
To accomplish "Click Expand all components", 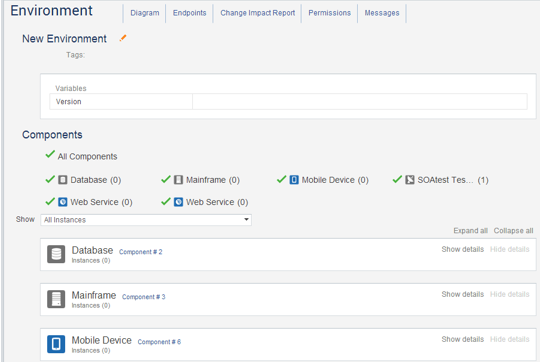I will click(470, 231).
